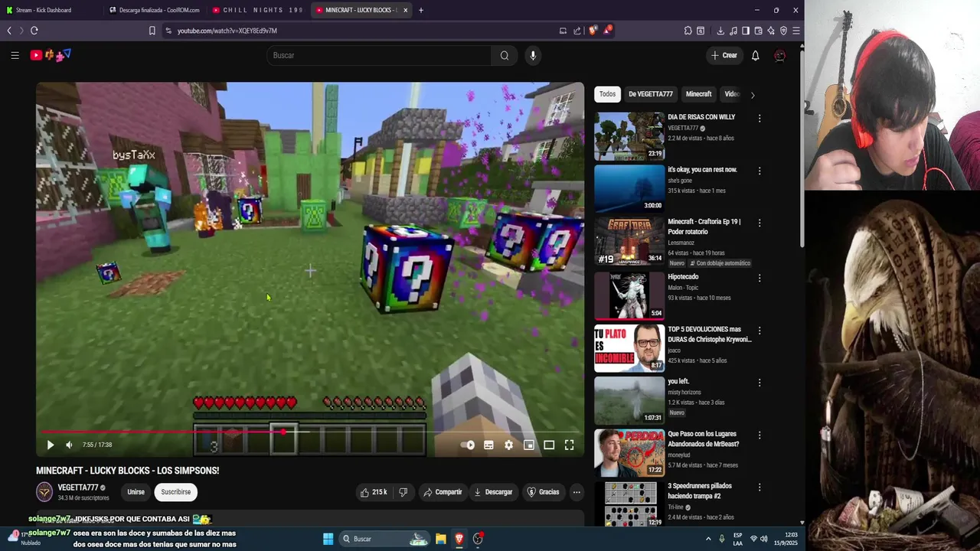Open the YouTube guide hamburger menu
This screenshot has width=980, height=551.
(x=15, y=55)
